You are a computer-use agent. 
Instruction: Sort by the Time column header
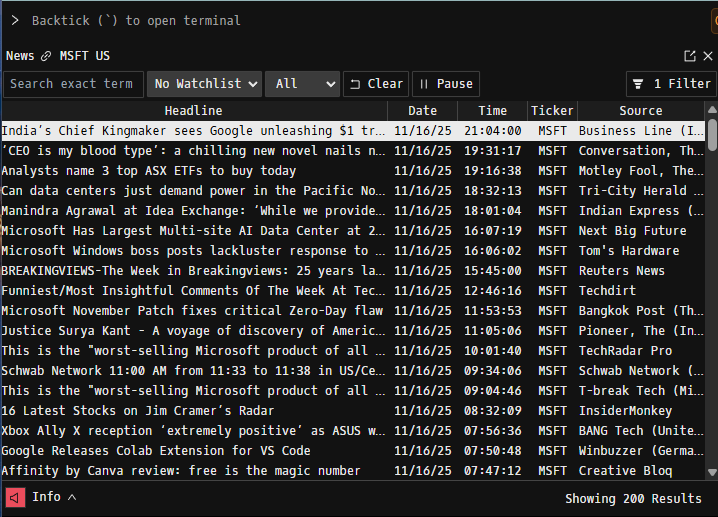coord(493,111)
